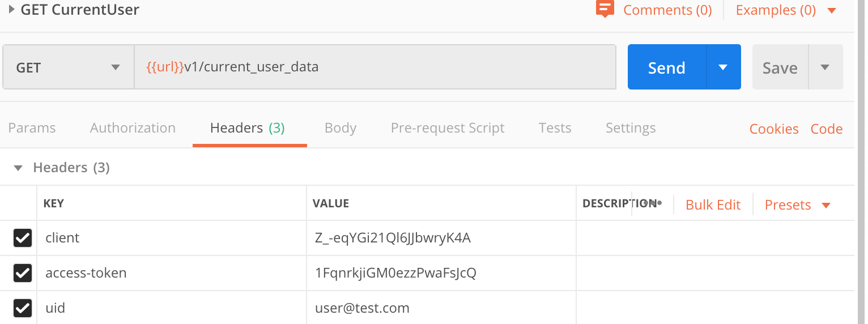Open the GET method dropdown

68,67
